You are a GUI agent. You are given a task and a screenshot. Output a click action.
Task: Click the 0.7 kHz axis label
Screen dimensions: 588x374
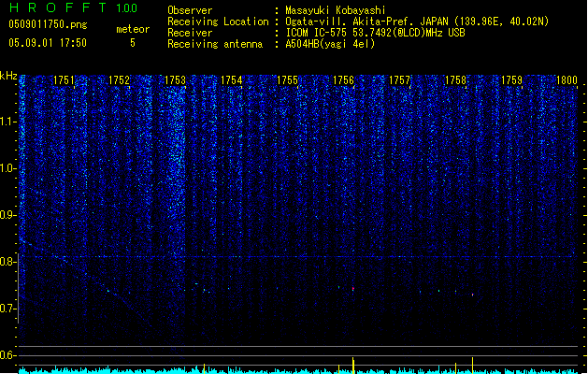(x=8, y=309)
